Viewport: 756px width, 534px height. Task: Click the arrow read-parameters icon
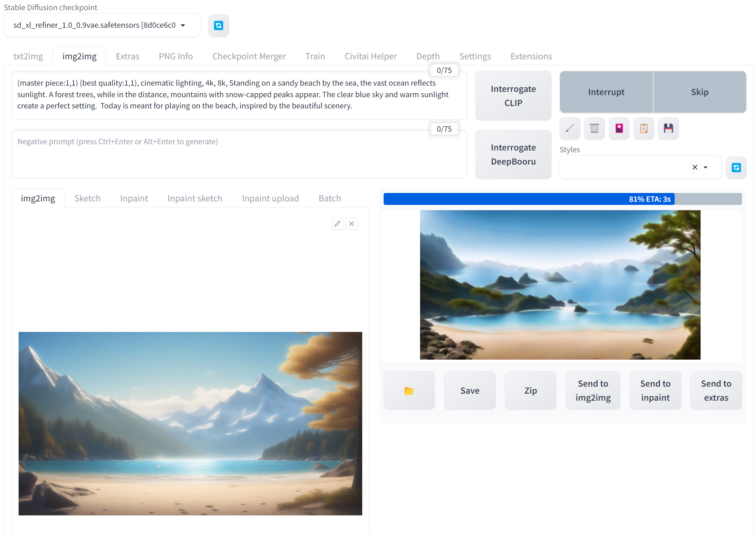coord(570,128)
